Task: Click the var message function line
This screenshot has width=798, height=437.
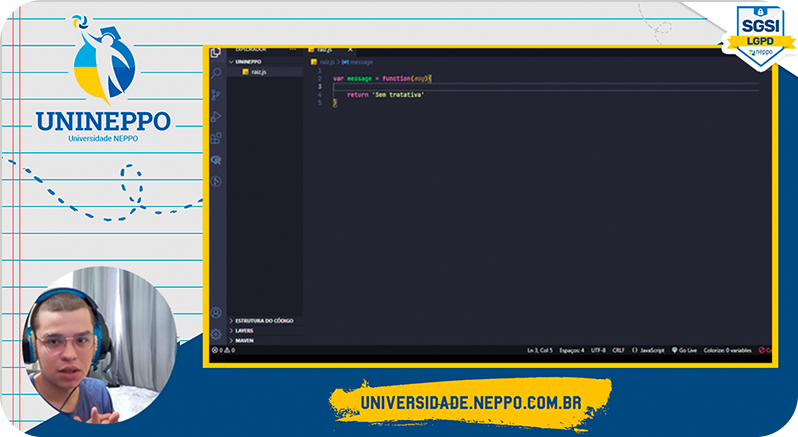Action: [x=382, y=79]
